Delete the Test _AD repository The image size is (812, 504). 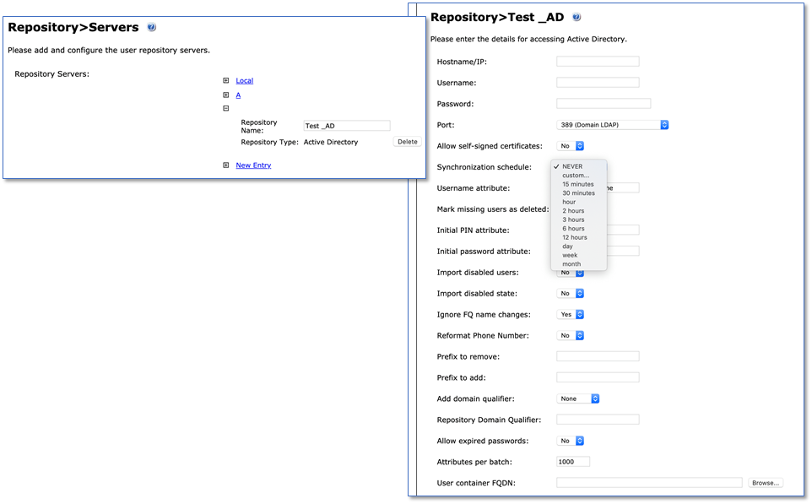click(407, 142)
